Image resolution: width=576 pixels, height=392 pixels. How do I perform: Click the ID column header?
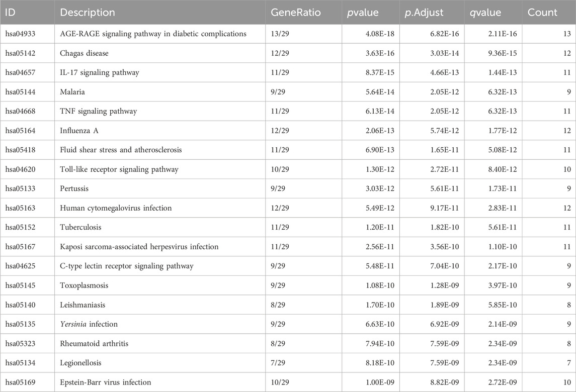pyautogui.click(x=11, y=13)
